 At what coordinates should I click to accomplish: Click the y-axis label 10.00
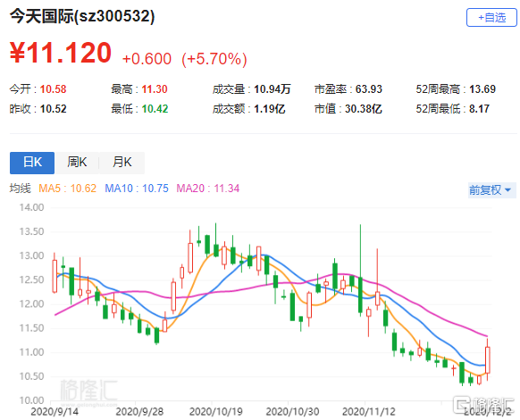click(x=31, y=400)
